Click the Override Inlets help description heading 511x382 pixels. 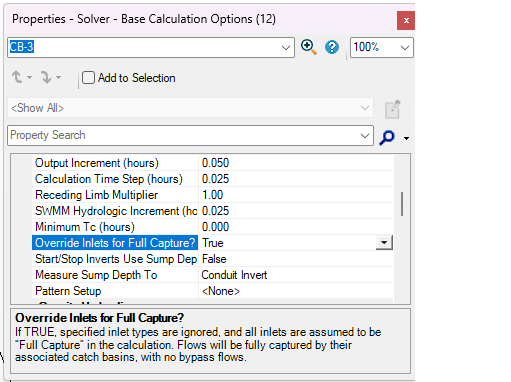[x=99, y=318]
